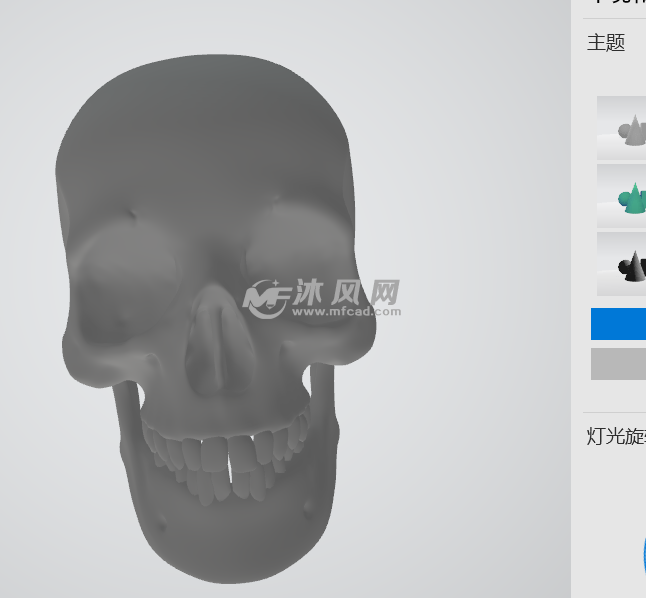Click the gray button below the blue button
Image resolution: width=646 pixels, height=598 pixels.
618,364
